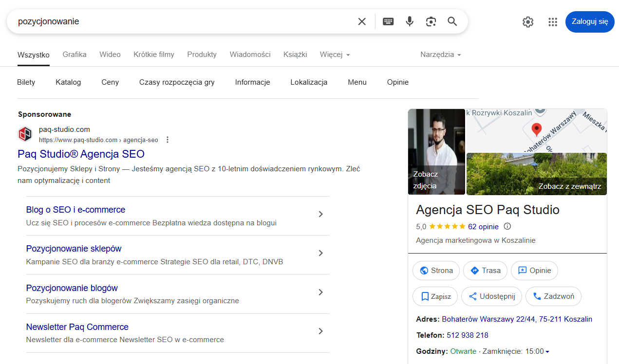The height and width of the screenshot is (364, 619).
Task: Switch to the Grafika tab
Action: coord(75,55)
